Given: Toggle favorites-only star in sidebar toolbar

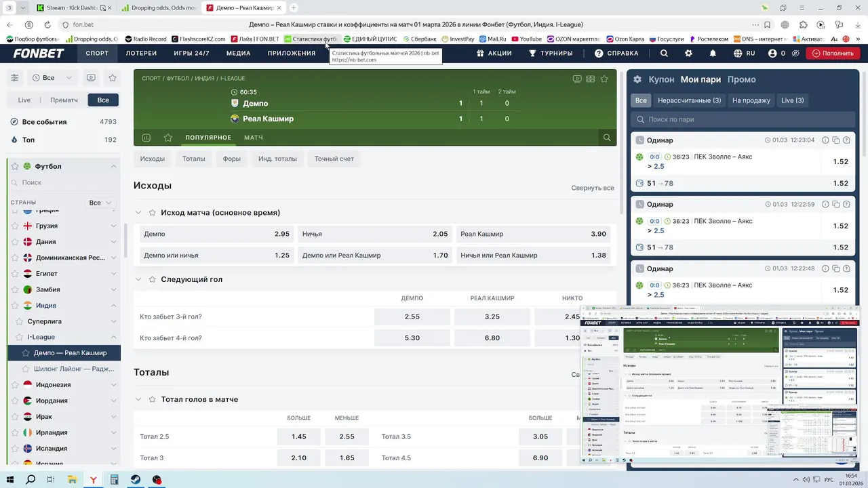Looking at the screenshot, I should click(x=113, y=78).
